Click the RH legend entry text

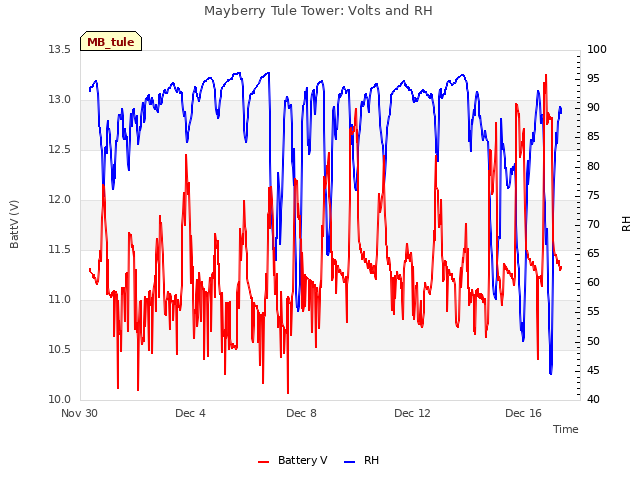(371, 460)
